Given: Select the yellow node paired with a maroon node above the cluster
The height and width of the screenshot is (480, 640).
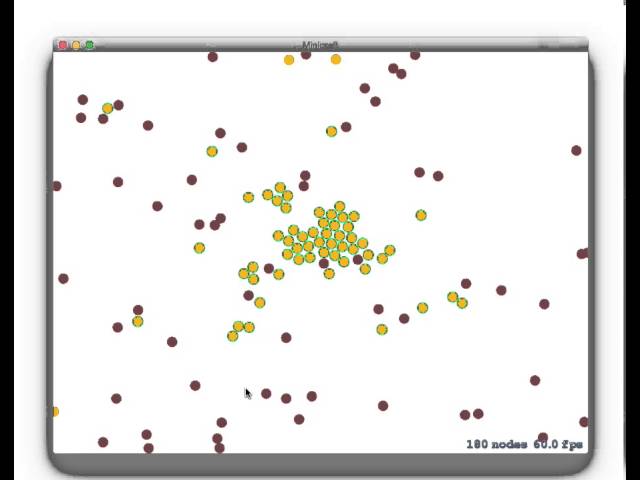Looking at the screenshot, I should (x=331, y=131).
